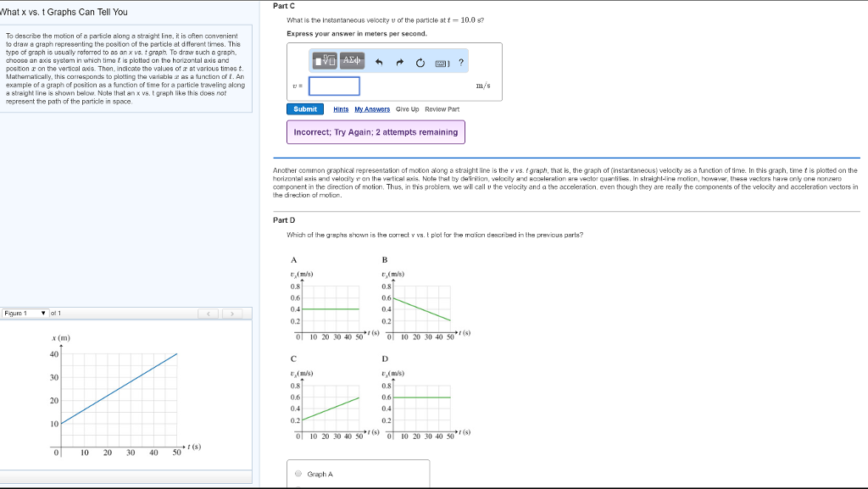Click the Review Part option
The height and width of the screenshot is (489, 868).
442,109
